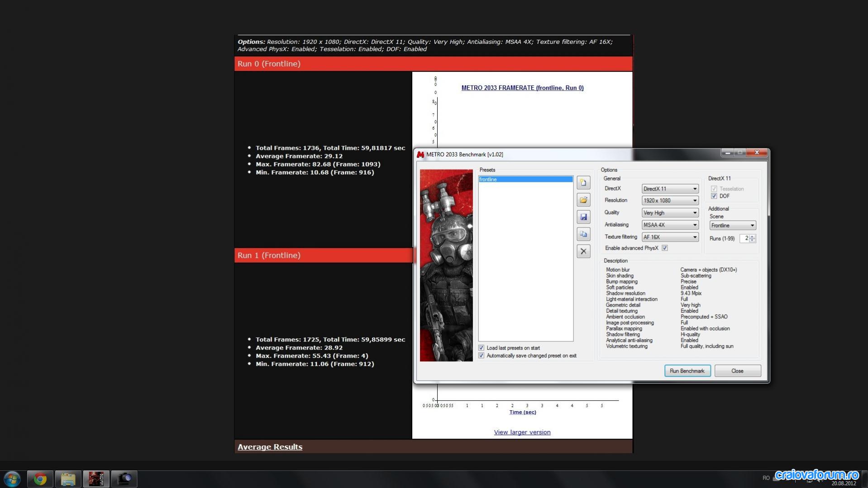Uncheck Automatically save changed preset on exit
This screenshot has height=488, width=868.
tap(481, 356)
